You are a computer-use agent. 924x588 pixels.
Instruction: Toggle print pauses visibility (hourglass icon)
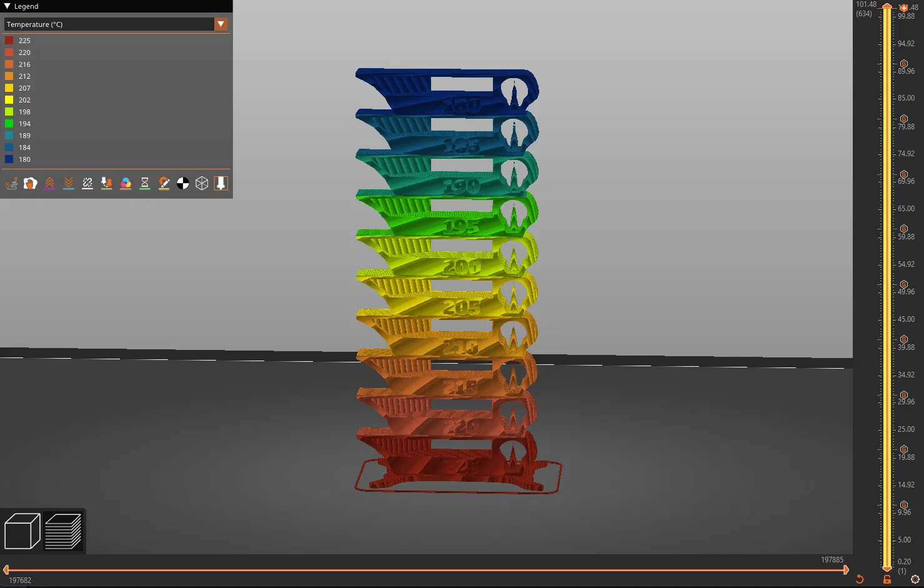tap(145, 183)
